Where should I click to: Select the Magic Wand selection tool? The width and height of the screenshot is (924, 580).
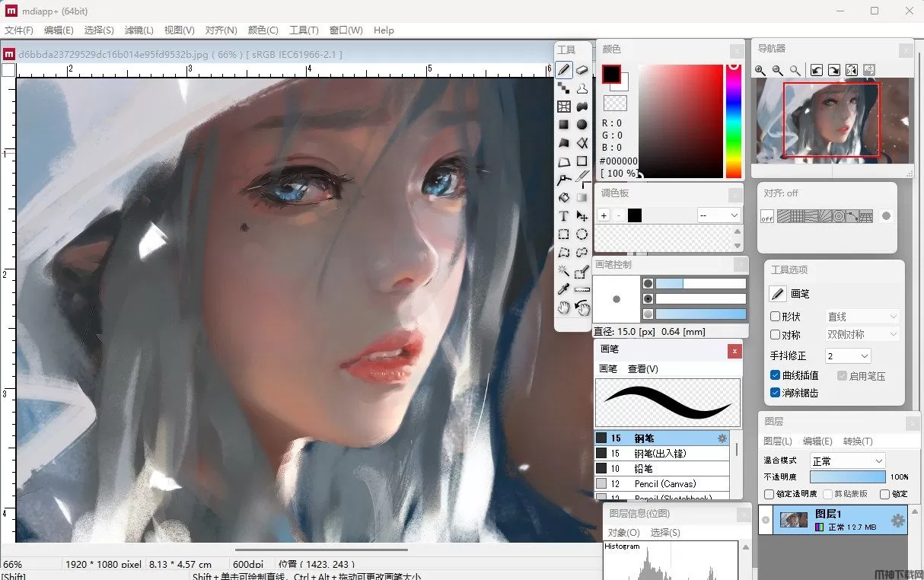tap(564, 271)
